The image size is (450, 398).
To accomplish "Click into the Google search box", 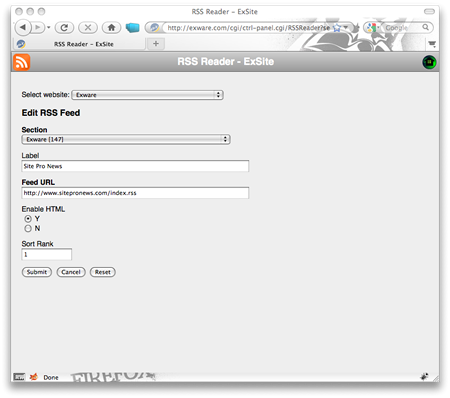I will tap(402, 28).
